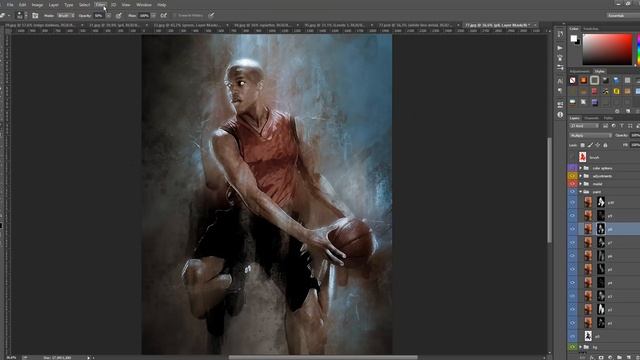The image size is (640, 360).
Task: Select the brush layer thumbnail
Action: [582, 157]
